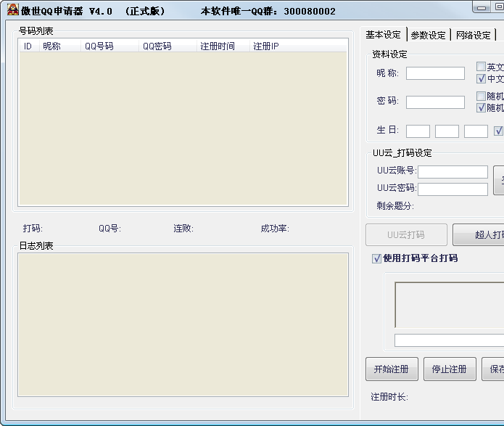Screen dimensions: 504x426
Task: Sort by the ID column header
Action: [x=29, y=46]
